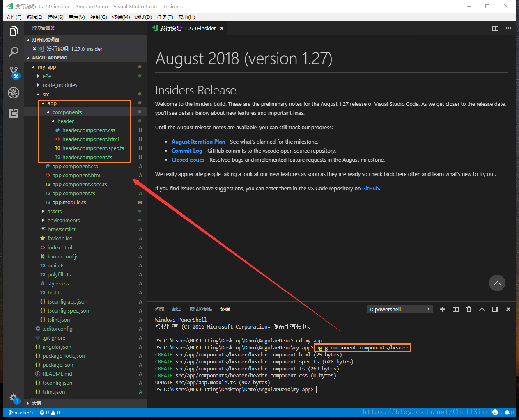The width and height of the screenshot is (519, 420).
Task: Switch to the 问题 panel tab
Action: 160,309
